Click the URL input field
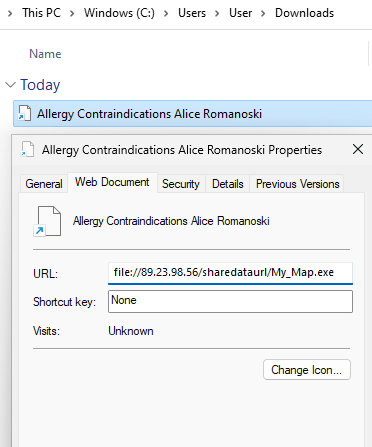The image size is (372, 447). (x=230, y=273)
